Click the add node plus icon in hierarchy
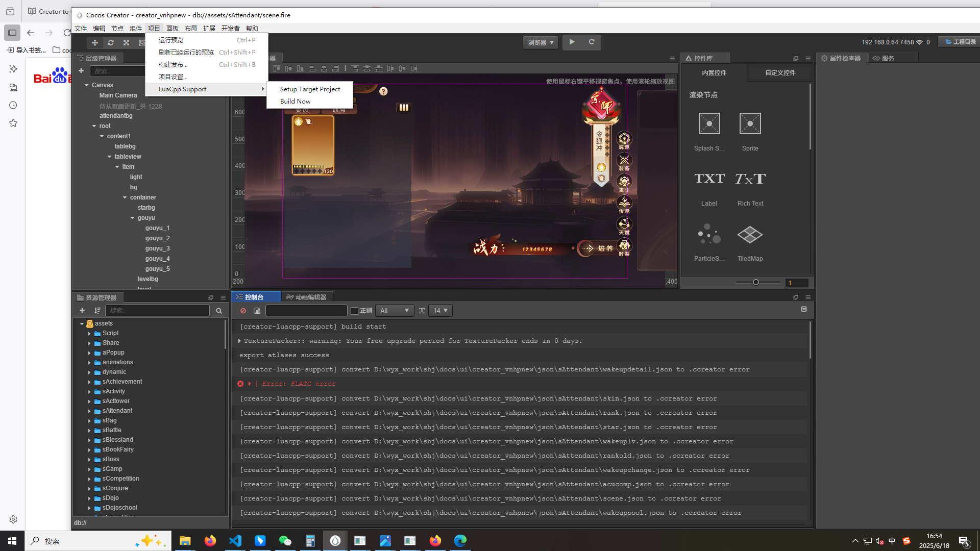 (x=81, y=71)
